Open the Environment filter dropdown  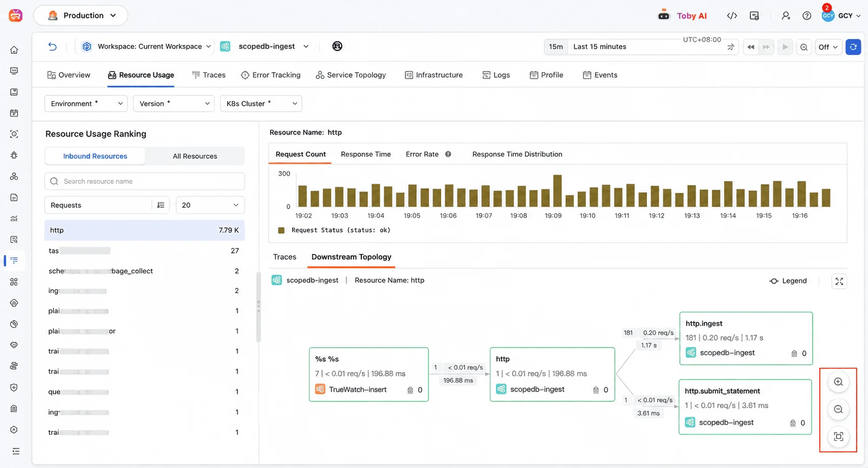pos(86,104)
